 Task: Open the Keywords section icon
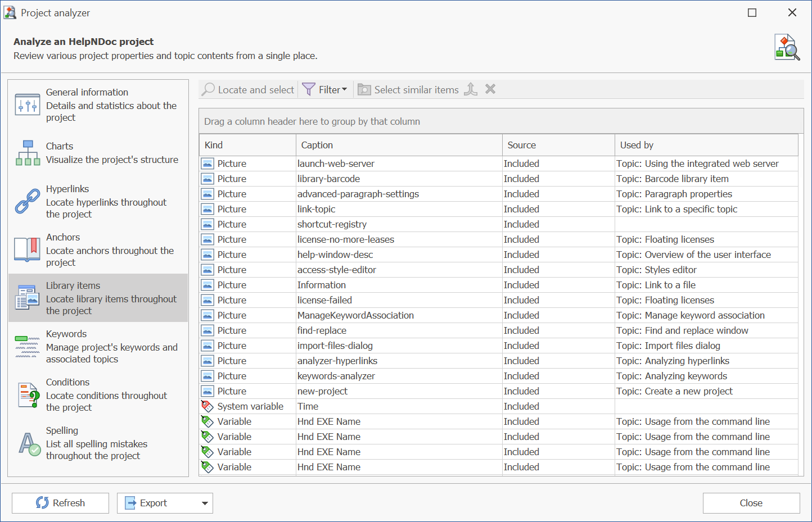(27, 347)
